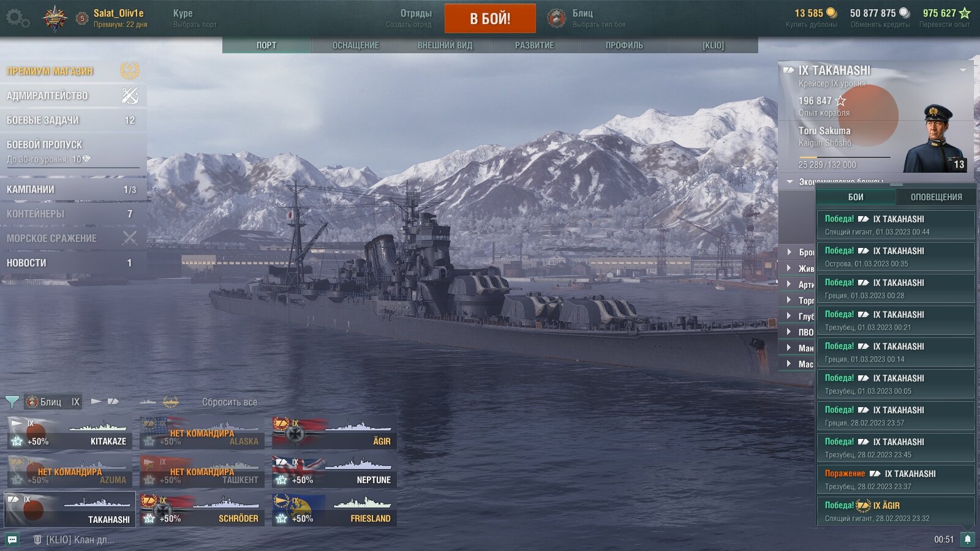Screen dimensions: 980x551
Task: Open the Admiralty anchor icon
Action: (x=130, y=96)
